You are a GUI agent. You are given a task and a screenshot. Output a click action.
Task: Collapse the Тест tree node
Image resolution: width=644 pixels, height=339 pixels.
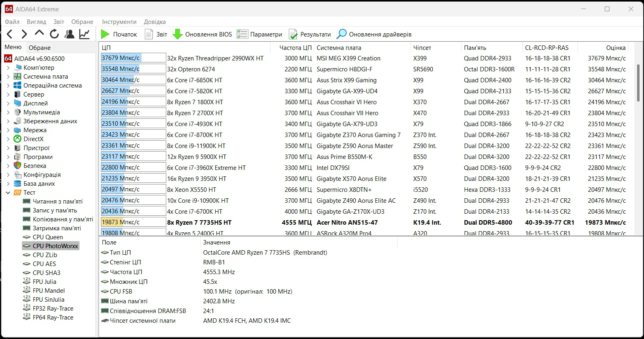click(x=8, y=193)
